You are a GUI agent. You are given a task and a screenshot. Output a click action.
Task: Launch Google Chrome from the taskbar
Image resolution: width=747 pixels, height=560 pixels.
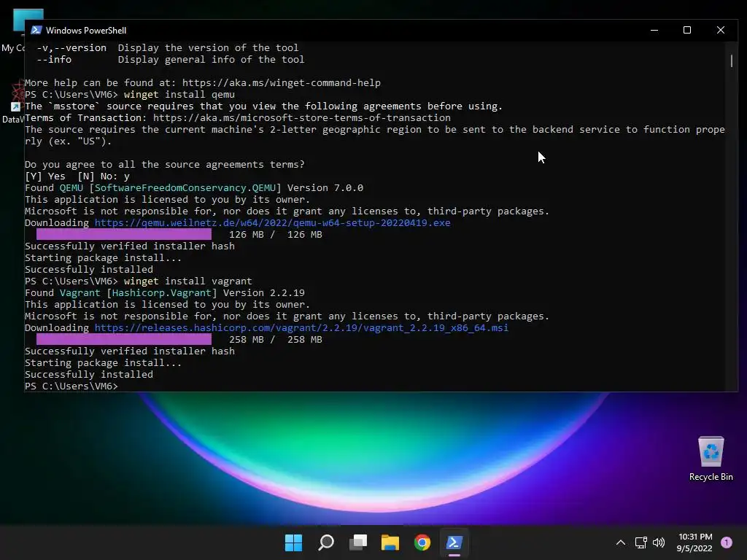click(422, 542)
